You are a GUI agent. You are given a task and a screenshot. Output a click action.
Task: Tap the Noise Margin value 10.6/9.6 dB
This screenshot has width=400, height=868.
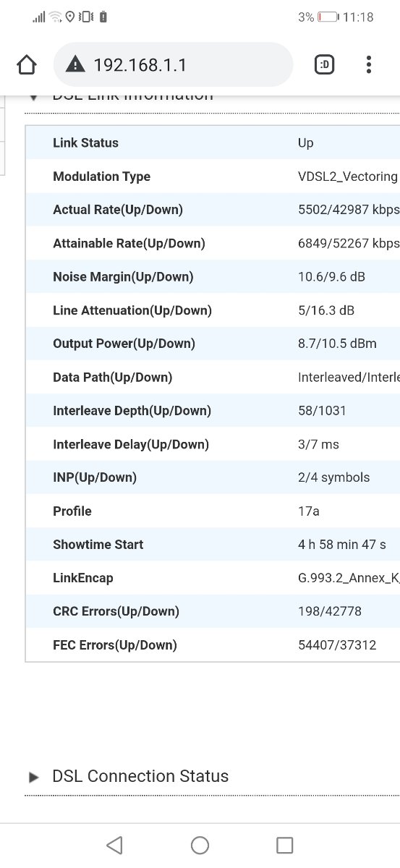[333, 277]
